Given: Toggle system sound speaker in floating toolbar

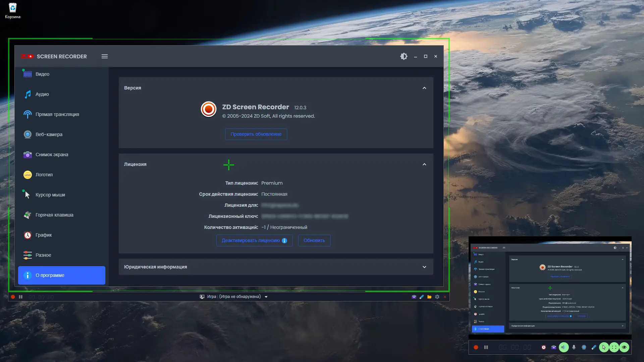Looking at the screenshot, I should click(564, 347).
